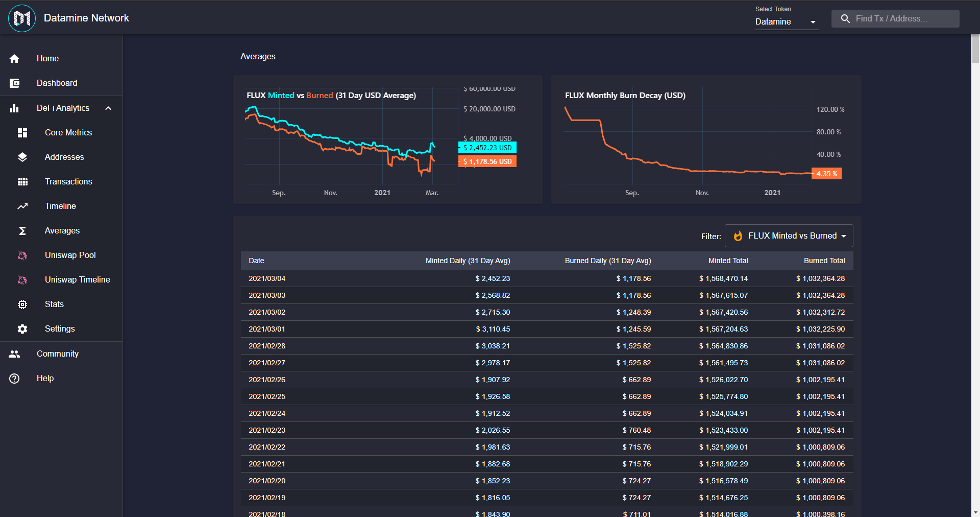The width and height of the screenshot is (980, 517).
Task: Click the Minted Total column header
Action: pos(728,261)
